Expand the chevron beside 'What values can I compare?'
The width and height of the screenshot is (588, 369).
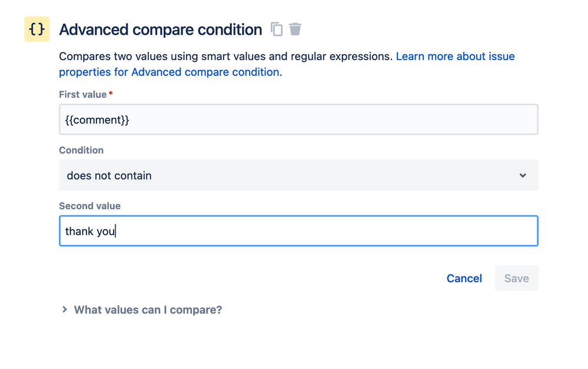pyautogui.click(x=65, y=310)
